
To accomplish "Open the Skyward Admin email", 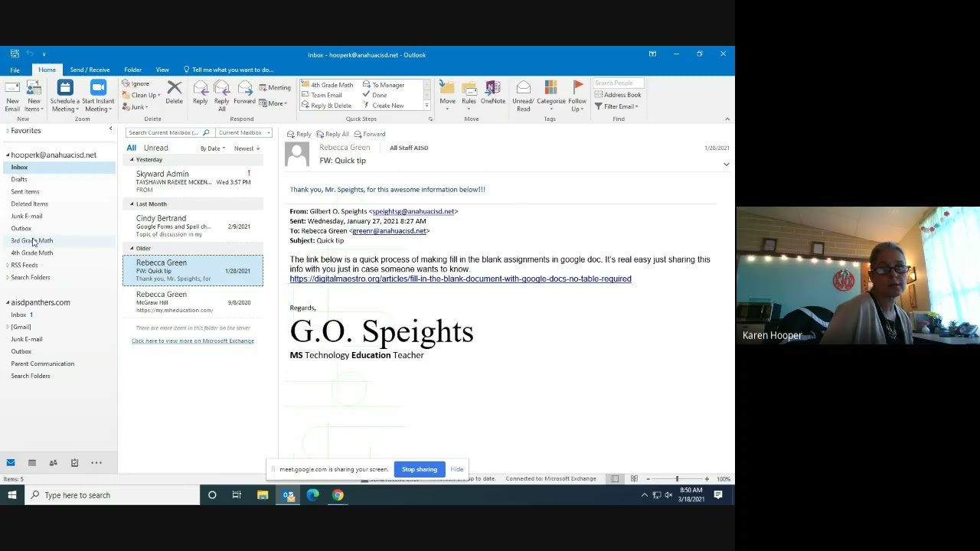I will click(193, 181).
